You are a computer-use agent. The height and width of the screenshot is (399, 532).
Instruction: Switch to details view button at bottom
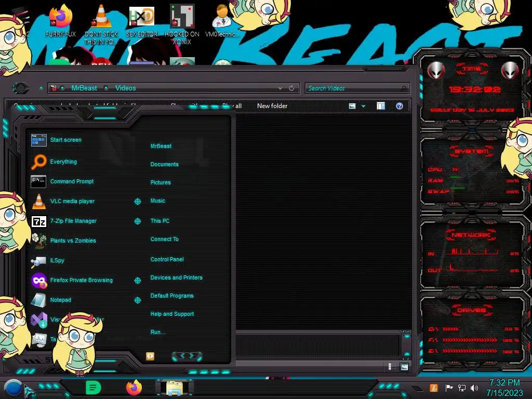[390, 366]
